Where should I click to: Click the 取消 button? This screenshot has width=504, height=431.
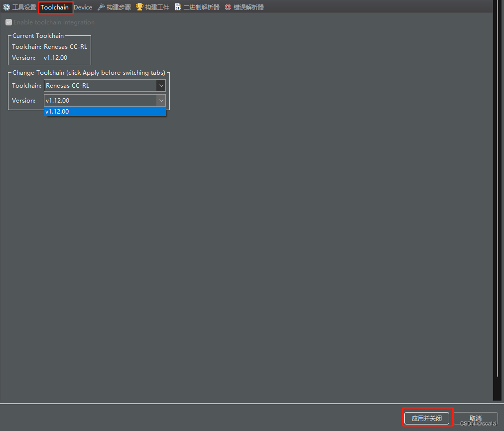(x=475, y=419)
